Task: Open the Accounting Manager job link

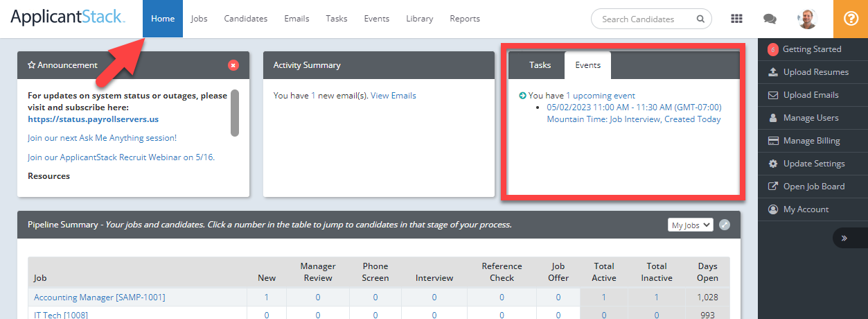Action: point(99,298)
